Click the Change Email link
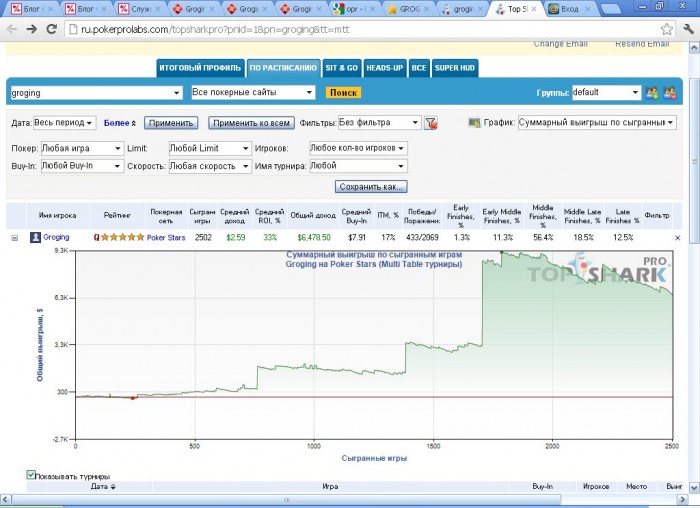Screen dimensions: 700x508 tap(561, 44)
